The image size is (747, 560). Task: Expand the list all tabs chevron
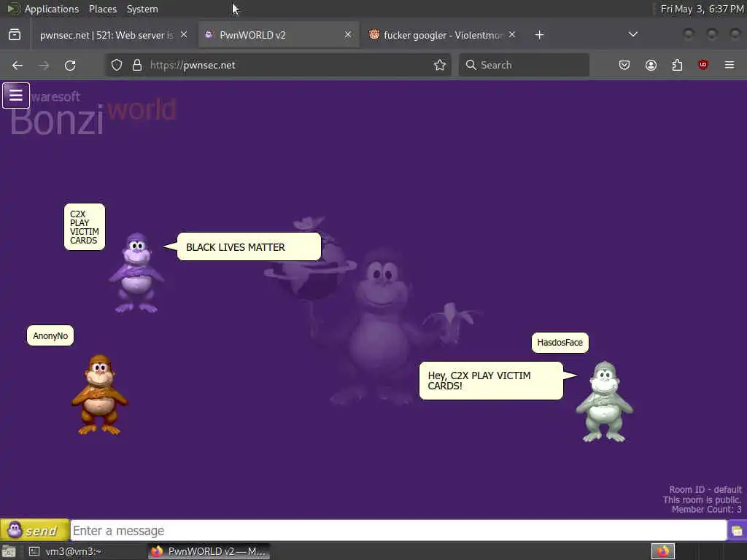[x=632, y=34]
